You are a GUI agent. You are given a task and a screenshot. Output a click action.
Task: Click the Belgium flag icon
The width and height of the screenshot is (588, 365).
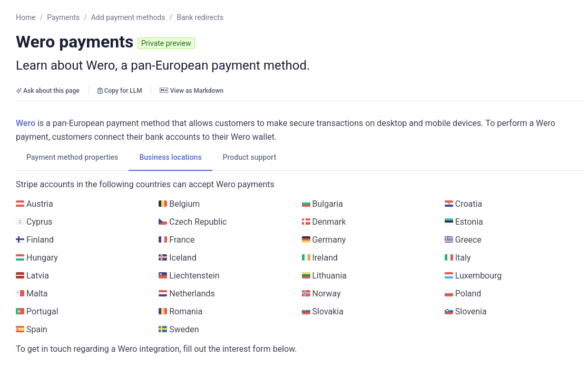(163, 204)
